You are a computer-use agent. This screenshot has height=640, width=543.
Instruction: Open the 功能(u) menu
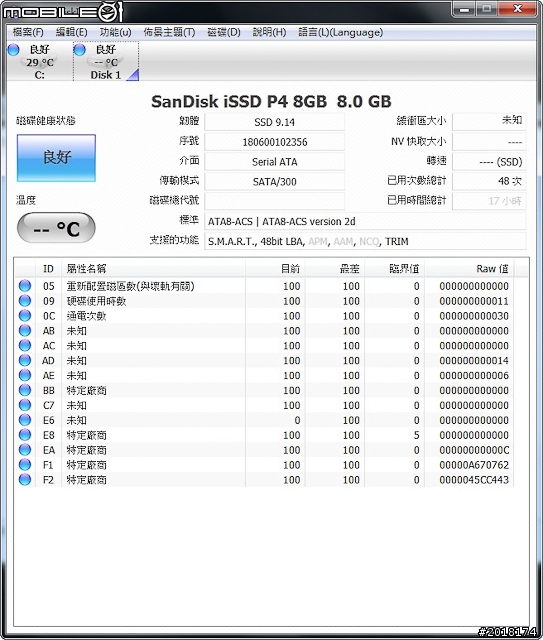pos(116,32)
